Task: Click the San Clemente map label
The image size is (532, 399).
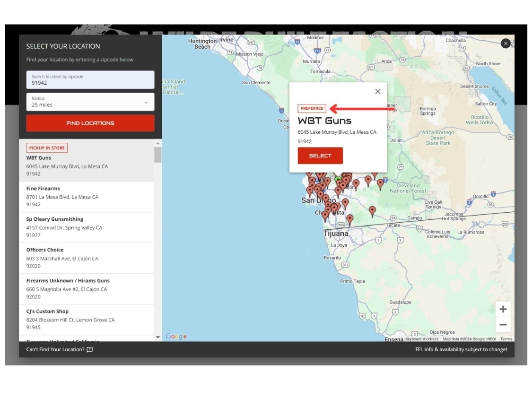Action: (x=256, y=82)
